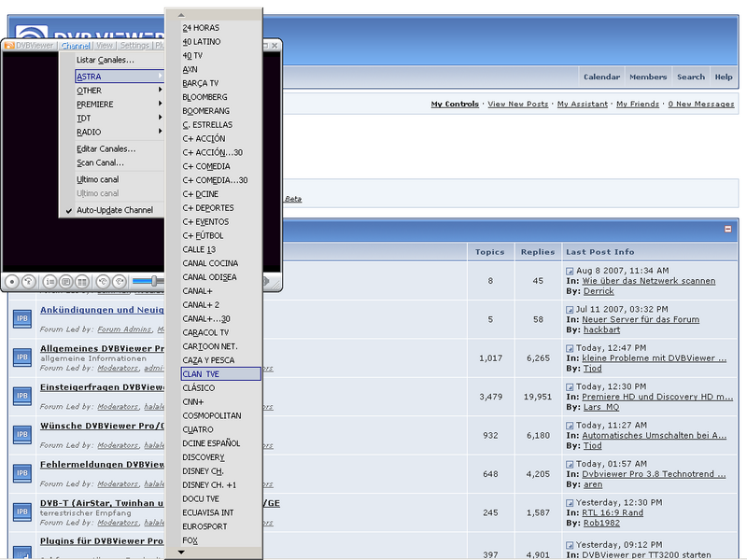Open the Channel menu in DVBViewer
This screenshot has width=747, height=560.
pyautogui.click(x=76, y=46)
